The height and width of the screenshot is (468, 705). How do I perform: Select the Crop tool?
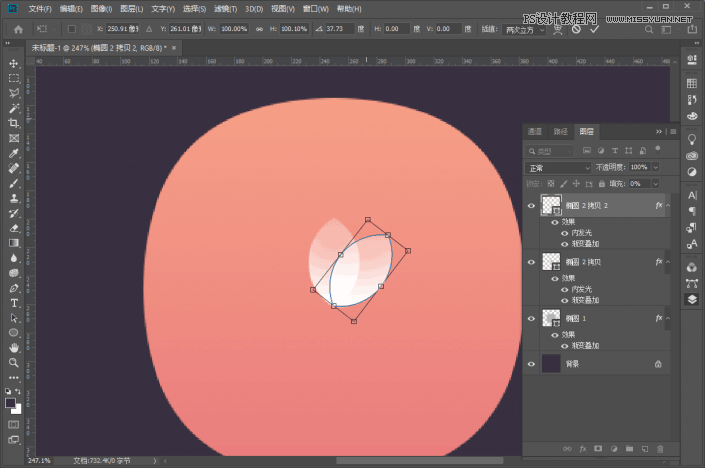[x=14, y=123]
